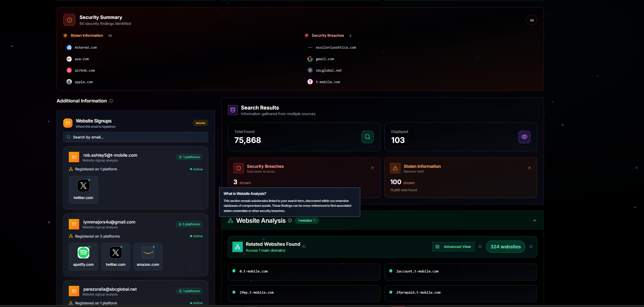644x307 pixels.
Task: Click the Website Signups envelope icon
Action: (x=68, y=123)
